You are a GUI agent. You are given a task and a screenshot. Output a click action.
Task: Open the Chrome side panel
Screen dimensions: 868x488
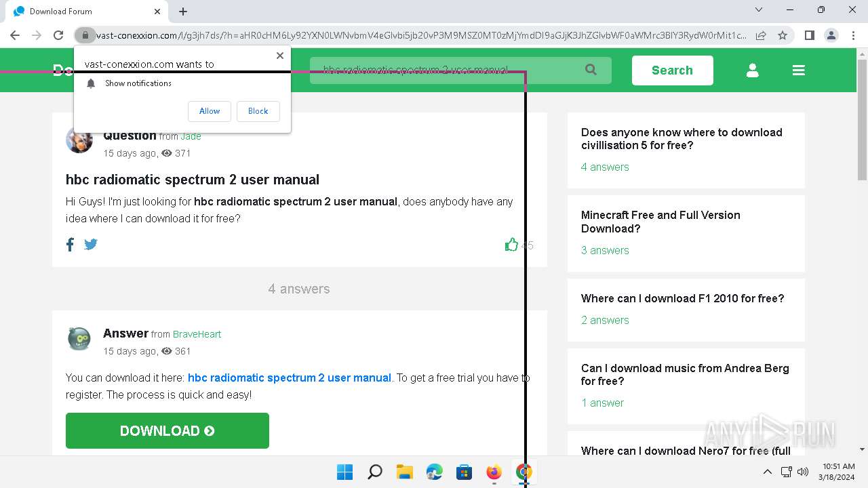809,35
